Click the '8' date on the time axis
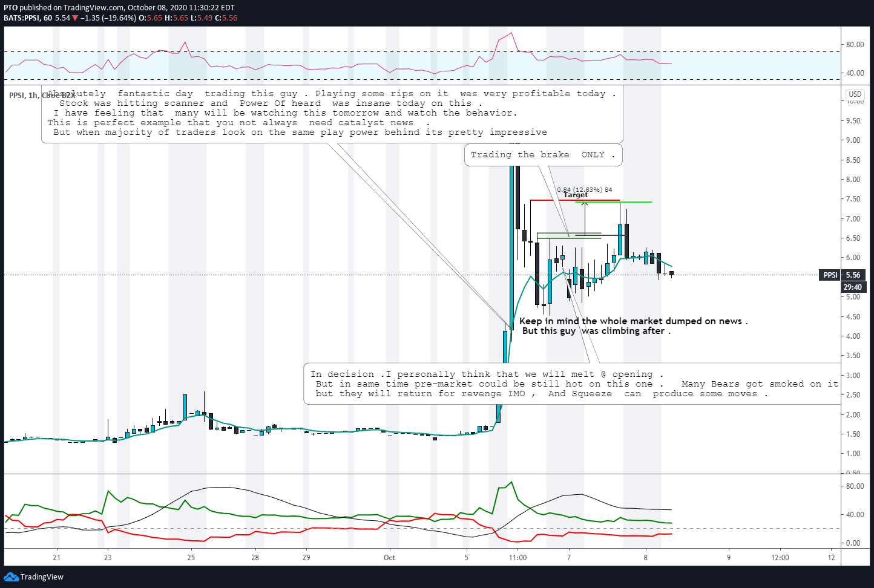This screenshot has height=588, width=874. [x=646, y=558]
